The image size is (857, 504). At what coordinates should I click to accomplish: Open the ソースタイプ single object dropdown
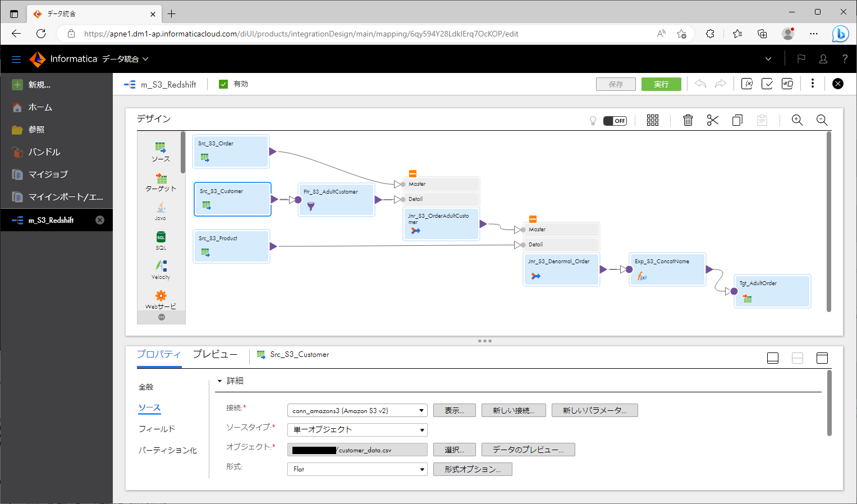tap(357, 429)
